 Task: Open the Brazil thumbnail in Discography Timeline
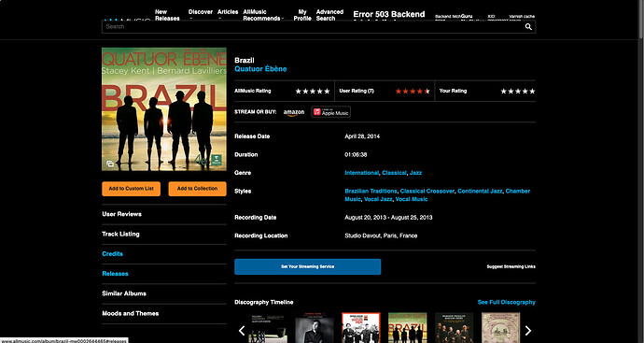[408, 328]
